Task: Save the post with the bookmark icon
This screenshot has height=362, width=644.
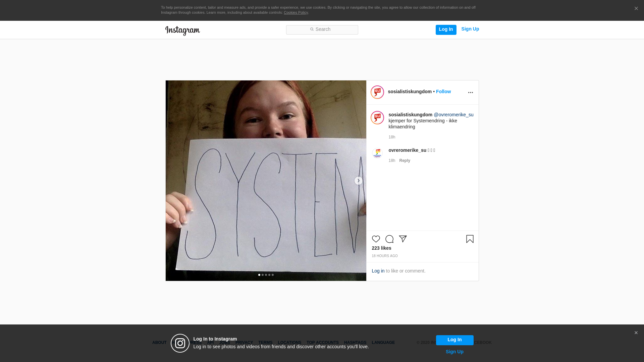Action: (470, 239)
